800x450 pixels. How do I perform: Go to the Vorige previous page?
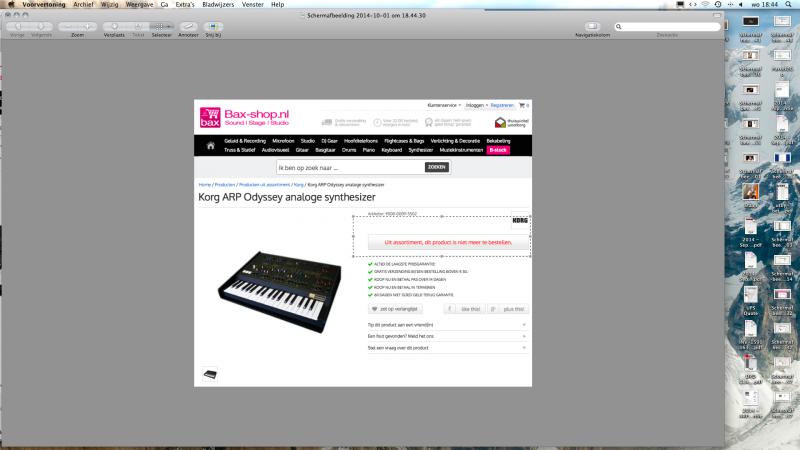18,26
